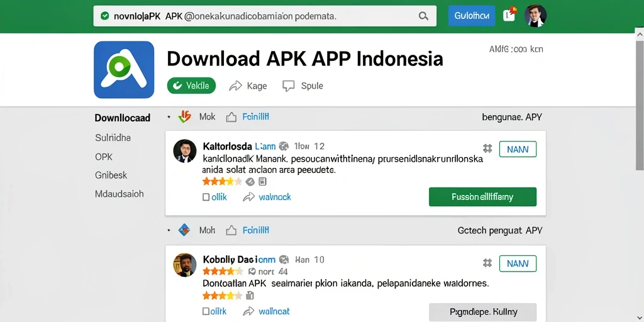Select Downllocaad in the sidebar
The image size is (644, 322).
(x=123, y=118)
